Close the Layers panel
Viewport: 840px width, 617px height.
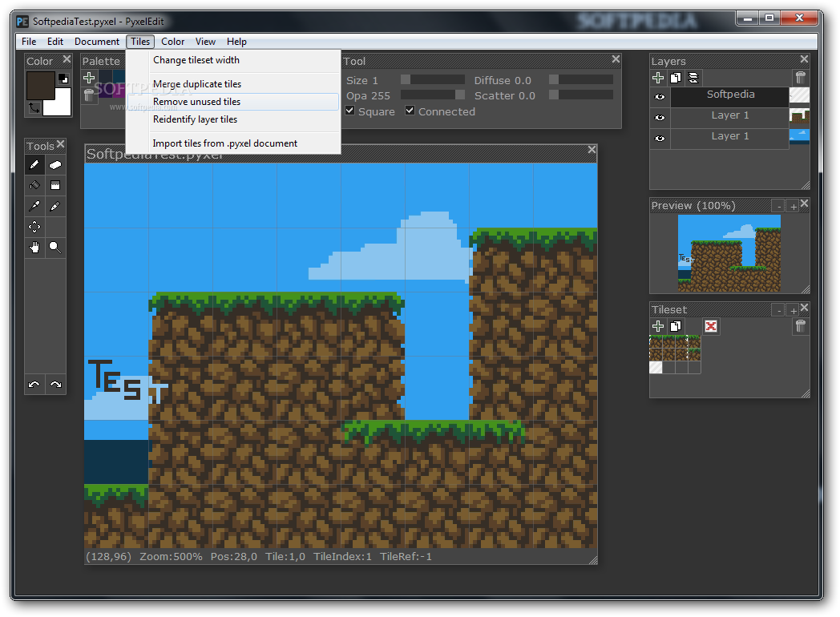coord(804,59)
